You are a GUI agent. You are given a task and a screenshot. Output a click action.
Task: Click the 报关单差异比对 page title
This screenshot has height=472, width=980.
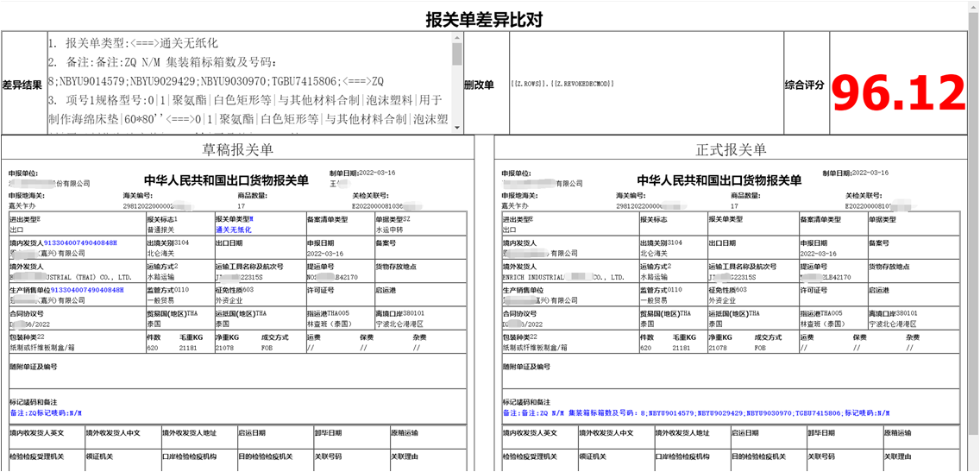(x=484, y=19)
